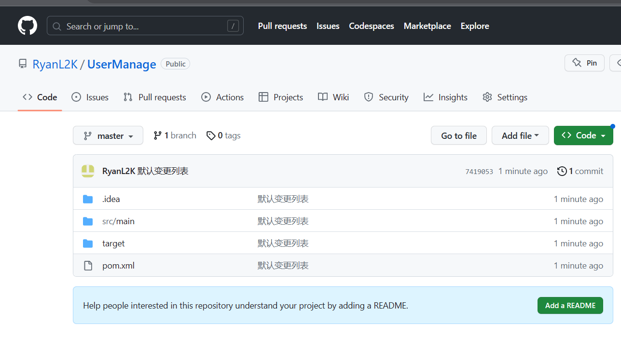Open commit message in the pom.xml row
Screen dimensions: 621x364
coord(283,266)
